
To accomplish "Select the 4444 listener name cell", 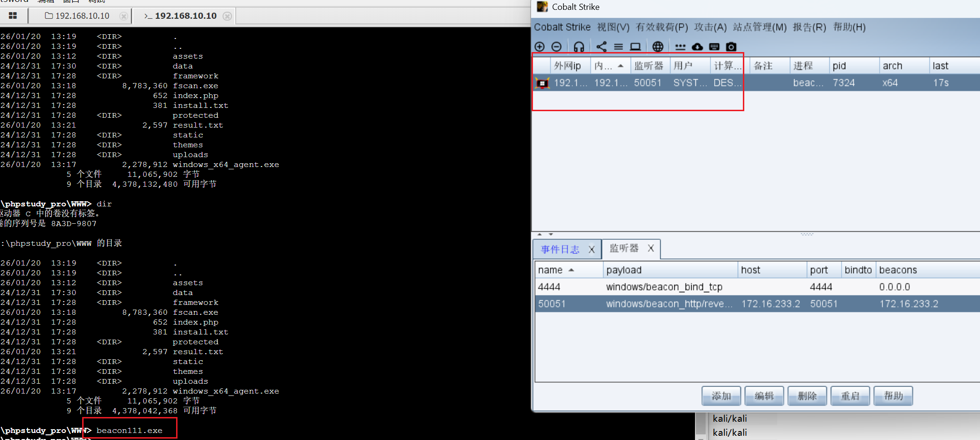I will pos(569,287).
